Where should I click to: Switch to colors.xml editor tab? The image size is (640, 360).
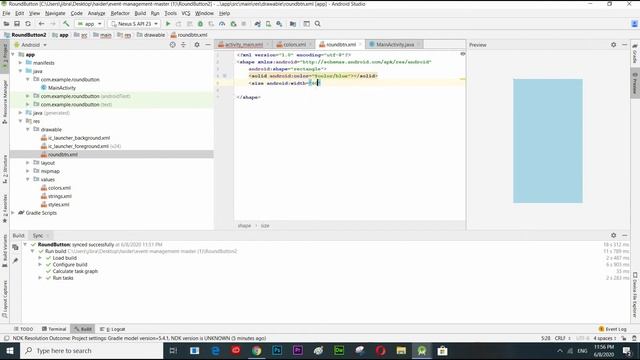tap(294, 44)
